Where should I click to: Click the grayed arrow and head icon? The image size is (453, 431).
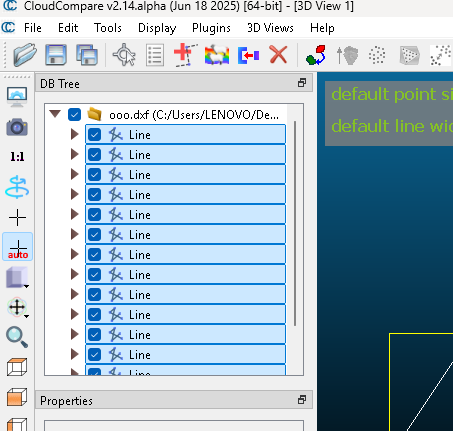(347, 55)
